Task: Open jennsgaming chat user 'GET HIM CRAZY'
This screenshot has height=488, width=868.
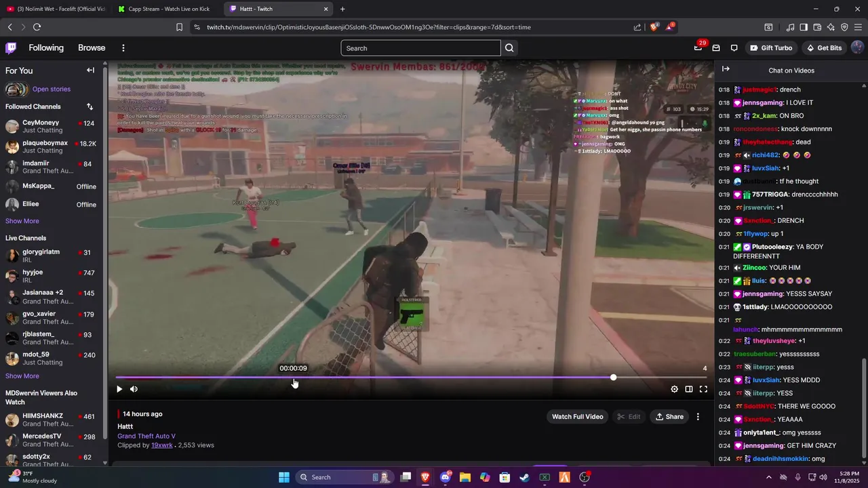Action: pos(763,446)
